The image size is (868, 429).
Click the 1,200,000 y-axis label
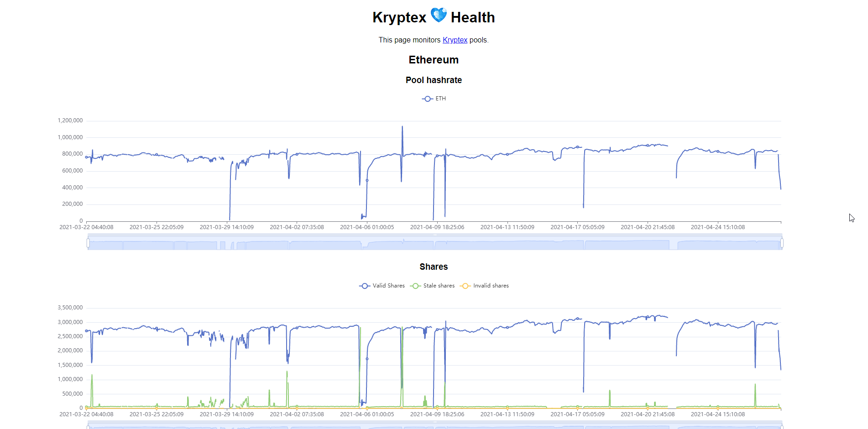click(70, 120)
